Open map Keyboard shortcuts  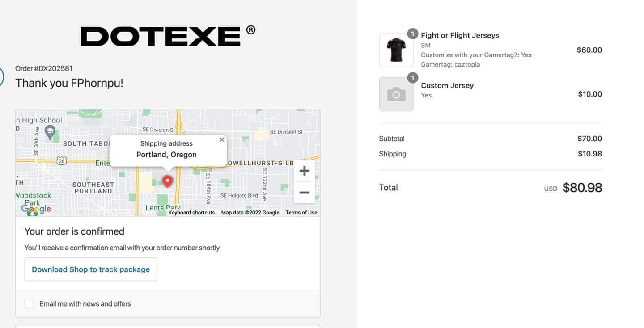click(x=191, y=213)
